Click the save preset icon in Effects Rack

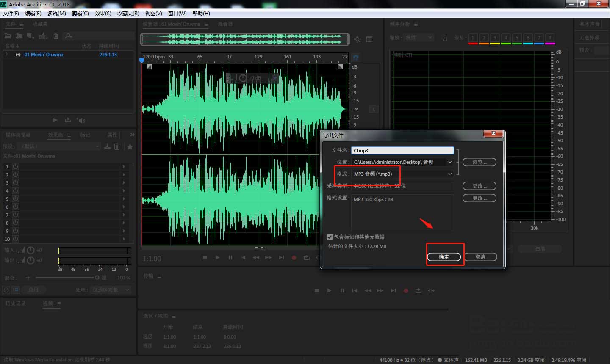tap(107, 146)
